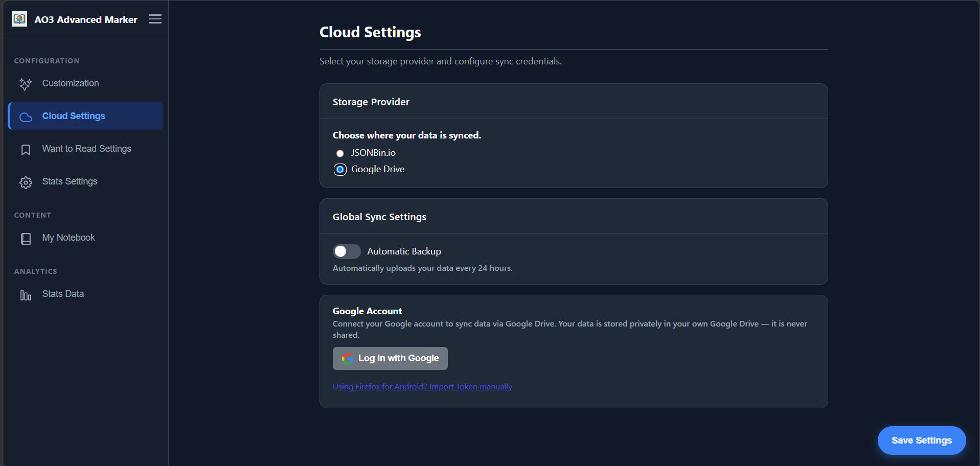Click 'Automatically uploads your data every 24 hours.' text

(422, 268)
